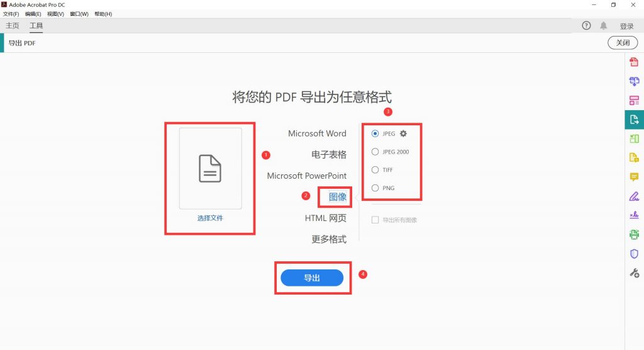Choose 电子表格 export format

coord(329,155)
